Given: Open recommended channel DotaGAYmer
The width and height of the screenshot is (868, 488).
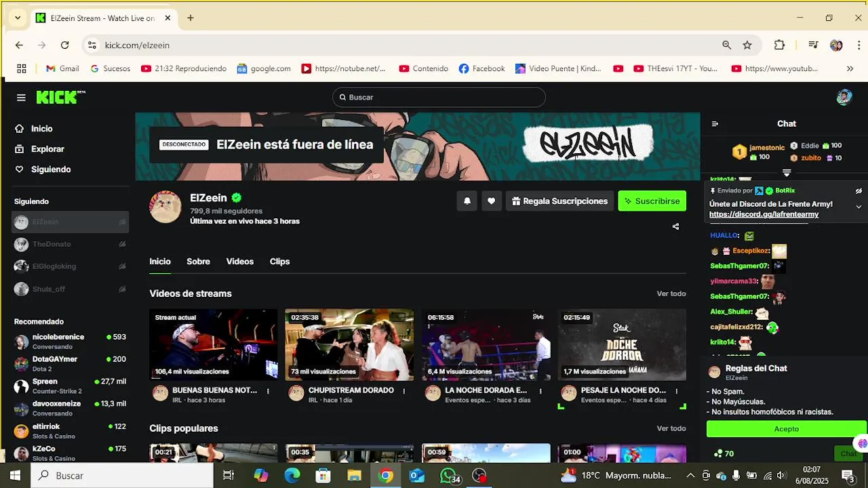Looking at the screenshot, I should 70,364.
